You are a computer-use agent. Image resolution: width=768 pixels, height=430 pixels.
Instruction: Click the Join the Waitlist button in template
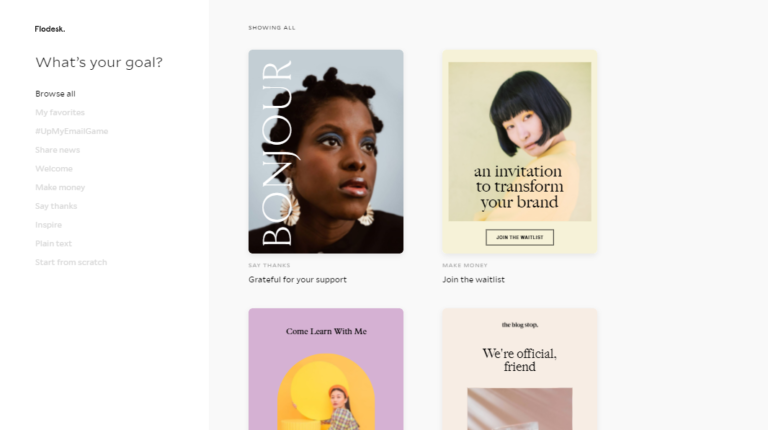(520, 238)
